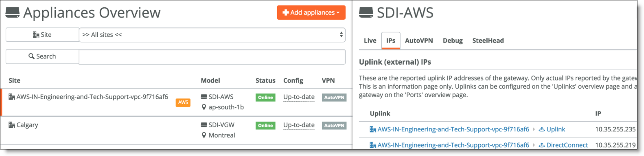Click building icon beside AWS site name in appliances

(x=11, y=97)
